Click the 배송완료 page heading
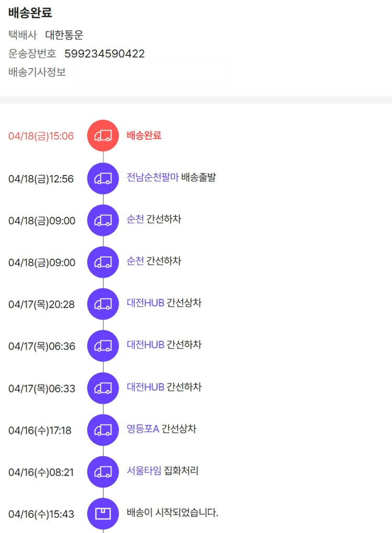The width and height of the screenshot is (392, 533). pos(30,13)
